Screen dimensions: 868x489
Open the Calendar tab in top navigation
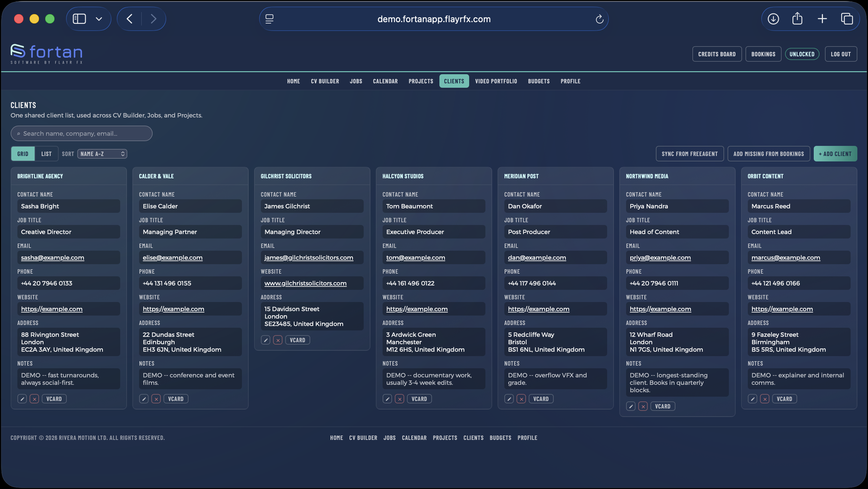385,81
